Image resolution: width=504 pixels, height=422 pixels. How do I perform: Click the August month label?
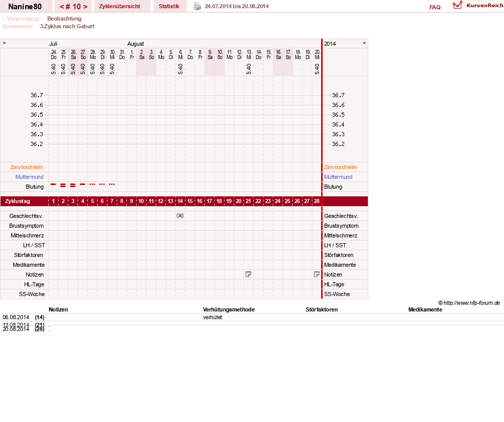click(x=135, y=44)
